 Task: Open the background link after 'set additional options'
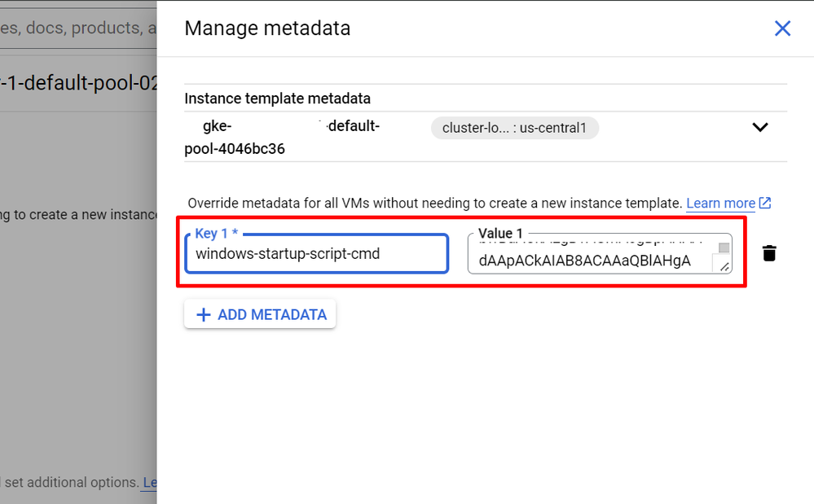pos(150,483)
